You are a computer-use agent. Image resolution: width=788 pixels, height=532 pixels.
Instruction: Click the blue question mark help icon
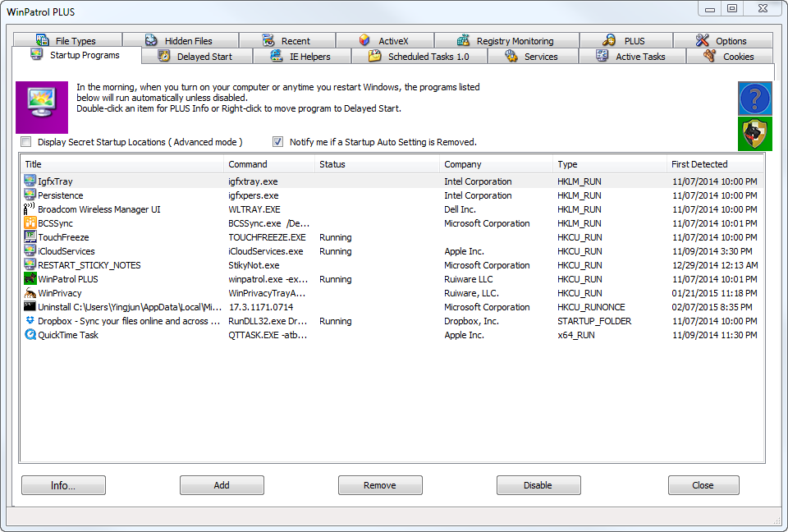pos(755,99)
